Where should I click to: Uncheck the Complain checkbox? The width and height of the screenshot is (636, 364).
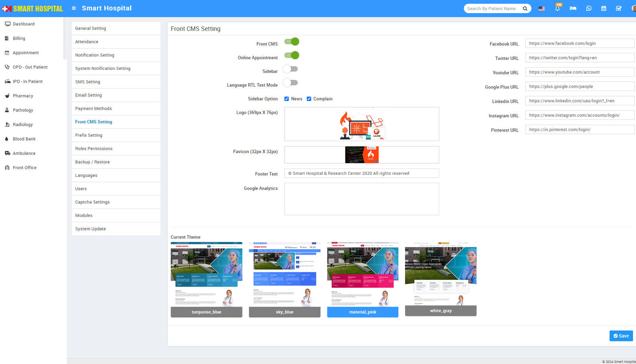click(x=309, y=99)
